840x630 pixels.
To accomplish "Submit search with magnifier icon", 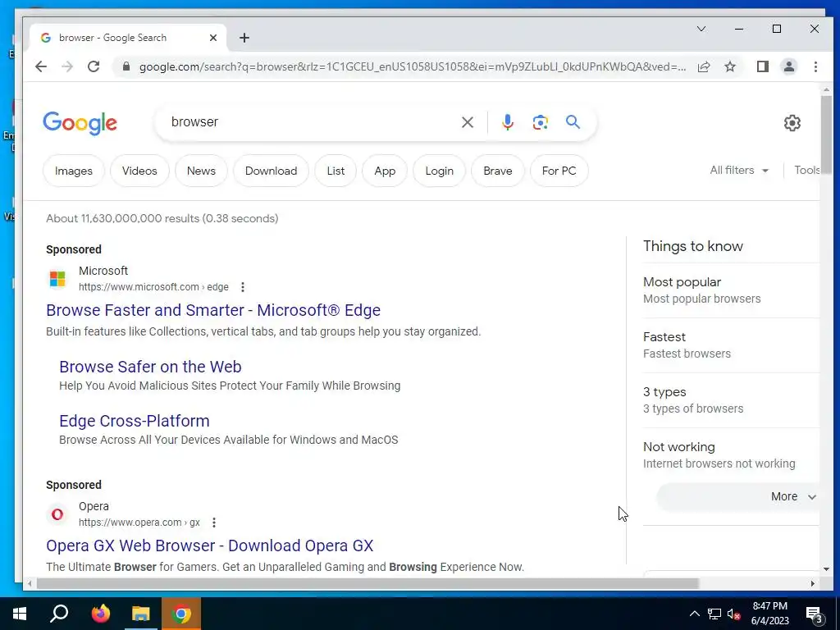I will [573, 122].
